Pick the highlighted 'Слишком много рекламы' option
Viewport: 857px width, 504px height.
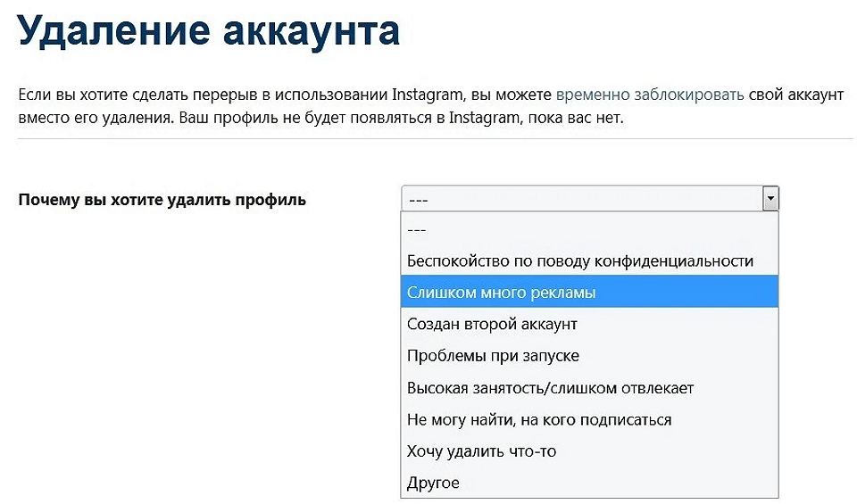(x=589, y=292)
